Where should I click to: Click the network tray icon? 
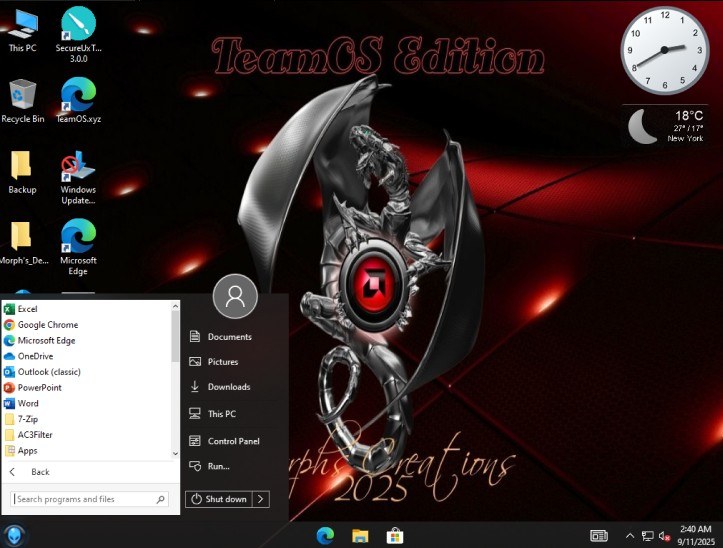647,536
